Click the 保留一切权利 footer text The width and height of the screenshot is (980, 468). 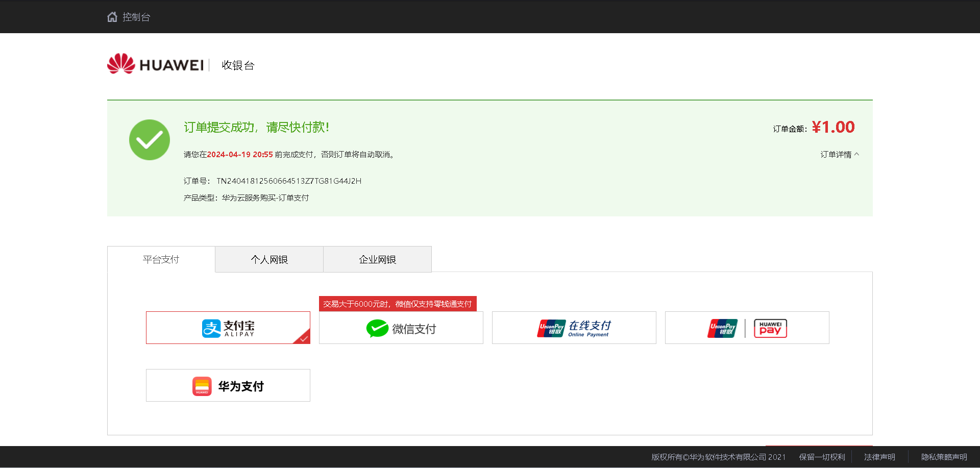[x=822, y=457]
